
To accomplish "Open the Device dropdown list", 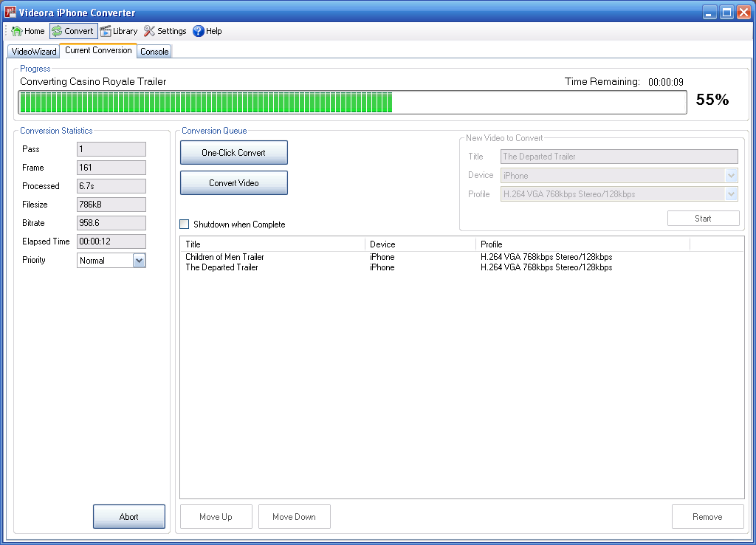I will tap(731, 176).
